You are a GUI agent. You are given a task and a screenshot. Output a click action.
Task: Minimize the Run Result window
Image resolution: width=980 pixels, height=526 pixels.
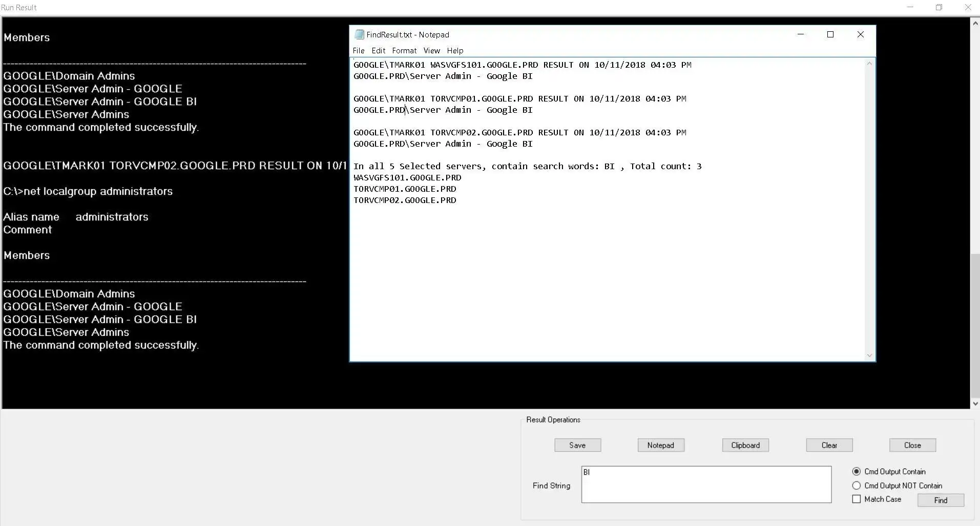910,7
